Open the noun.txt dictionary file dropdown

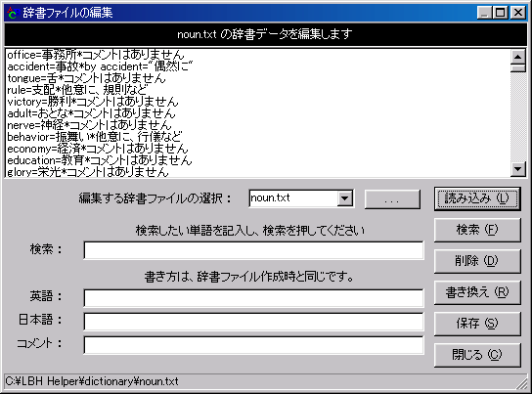[x=344, y=198]
